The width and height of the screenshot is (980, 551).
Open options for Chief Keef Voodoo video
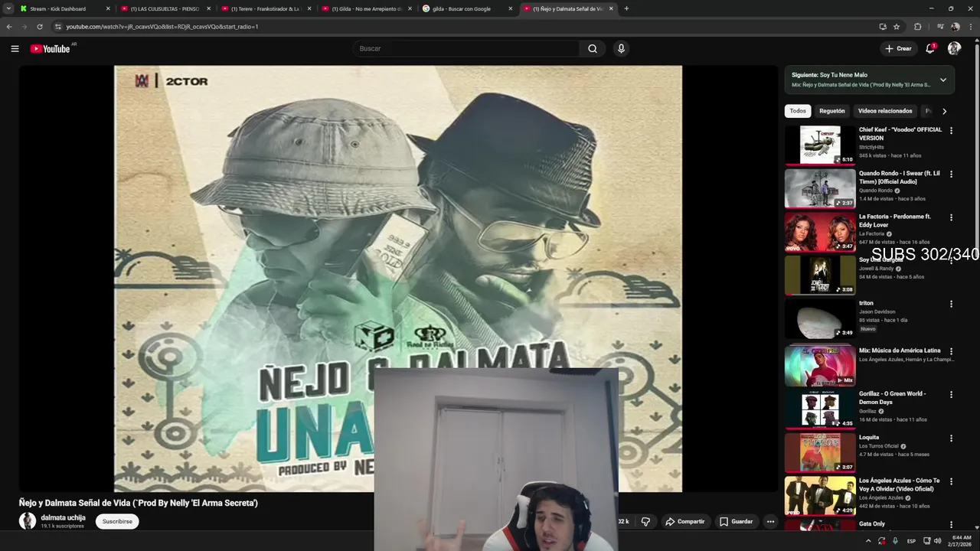[x=951, y=131]
